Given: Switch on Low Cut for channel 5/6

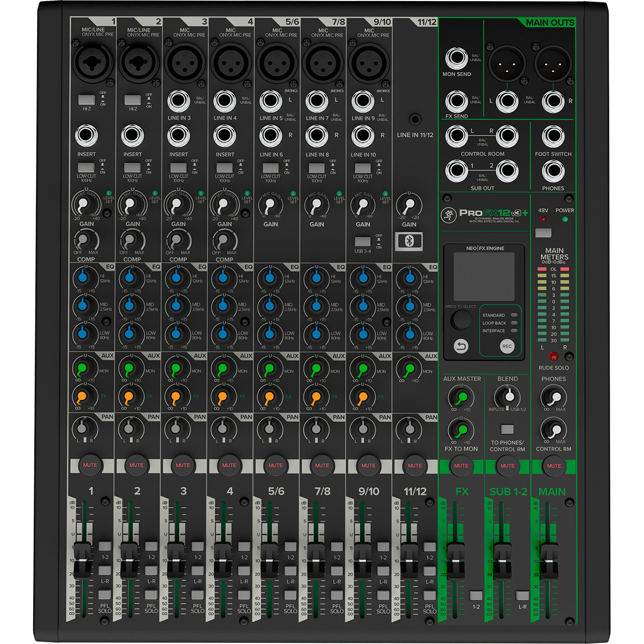Looking at the screenshot, I should click(x=270, y=167).
